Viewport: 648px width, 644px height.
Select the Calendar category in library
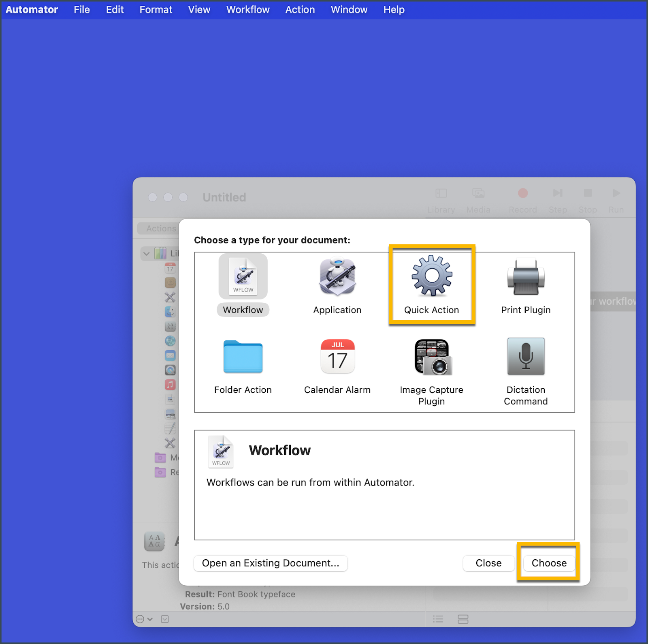[170, 268]
